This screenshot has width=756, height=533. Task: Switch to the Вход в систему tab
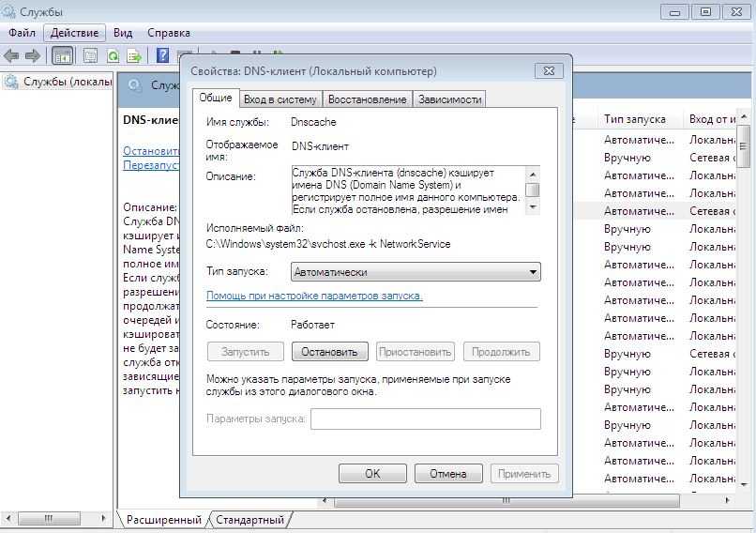click(280, 99)
